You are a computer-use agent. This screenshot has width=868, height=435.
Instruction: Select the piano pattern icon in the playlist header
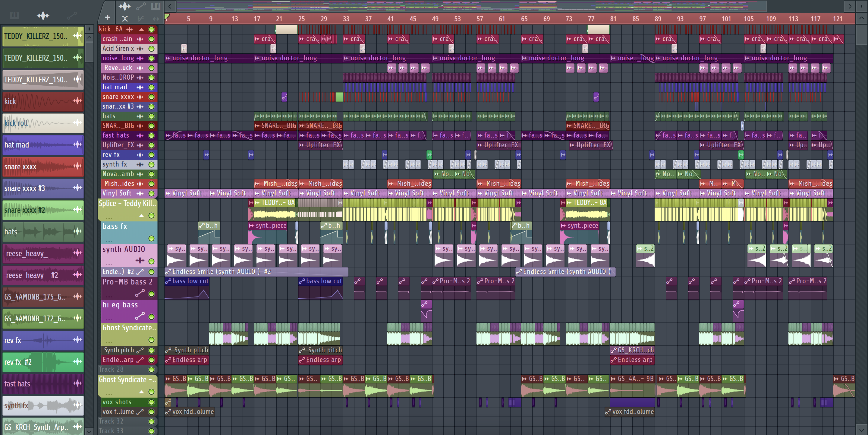pyautogui.click(x=156, y=6)
